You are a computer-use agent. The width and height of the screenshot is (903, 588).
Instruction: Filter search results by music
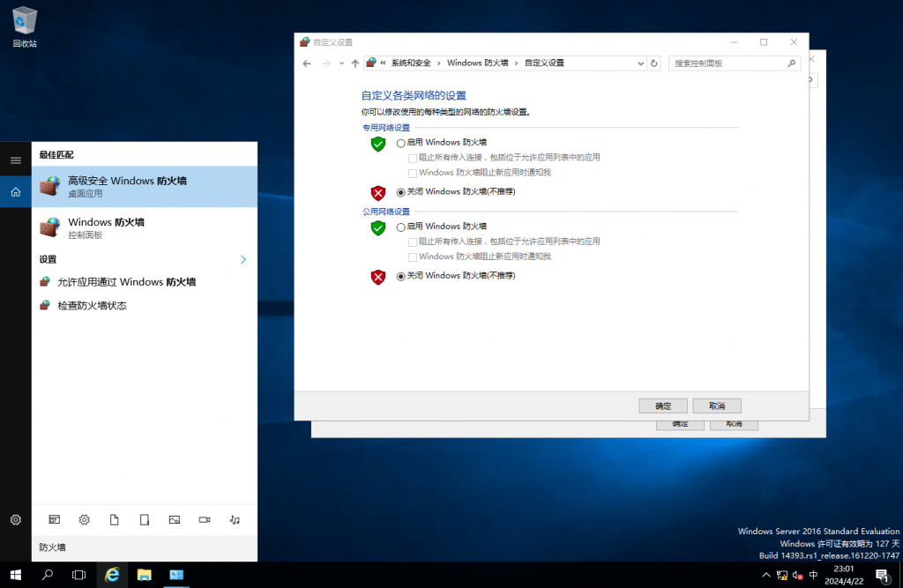235,520
